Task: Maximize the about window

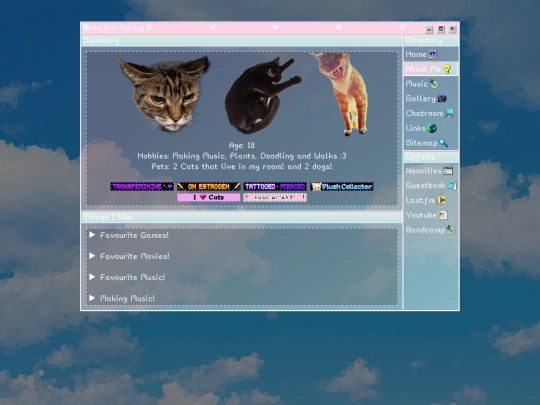Action: (441, 29)
